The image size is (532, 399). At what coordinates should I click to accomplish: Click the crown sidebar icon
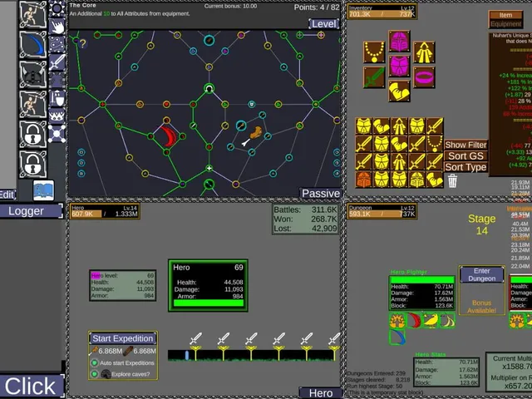click(57, 116)
